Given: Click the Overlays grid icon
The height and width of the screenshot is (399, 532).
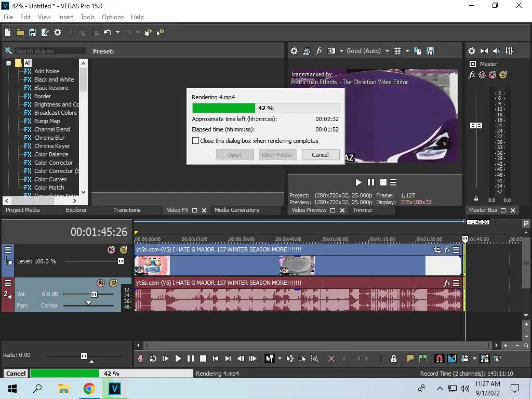Looking at the screenshot, I should (397, 51).
